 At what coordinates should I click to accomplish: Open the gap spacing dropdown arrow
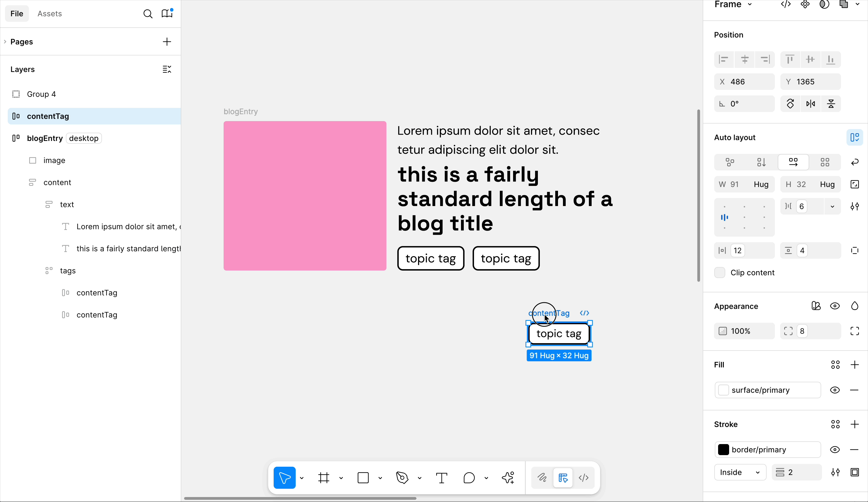pyautogui.click(x=832, y=207)
